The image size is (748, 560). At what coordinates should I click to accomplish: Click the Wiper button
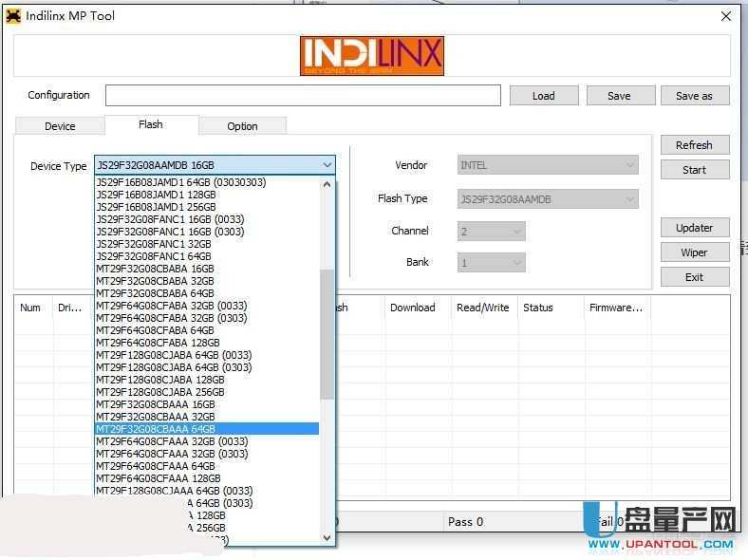(694, 252)
